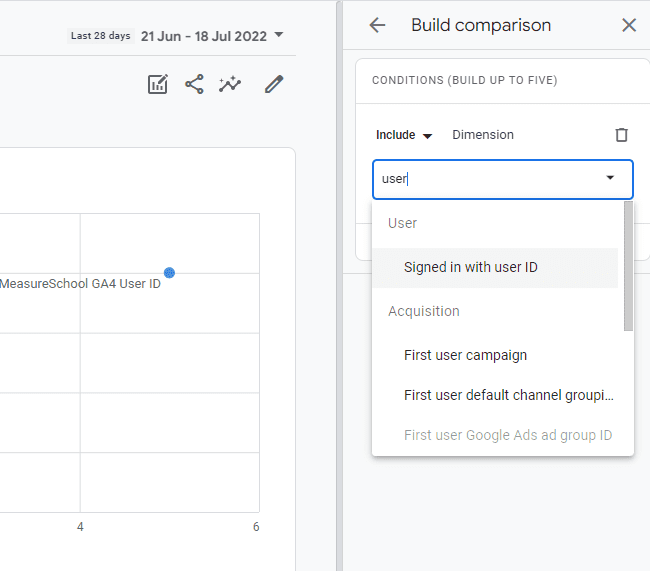Viewport: 650px width, 571px height.
Task: Open the date range dropdown arrow
Action: pos(279,34)
